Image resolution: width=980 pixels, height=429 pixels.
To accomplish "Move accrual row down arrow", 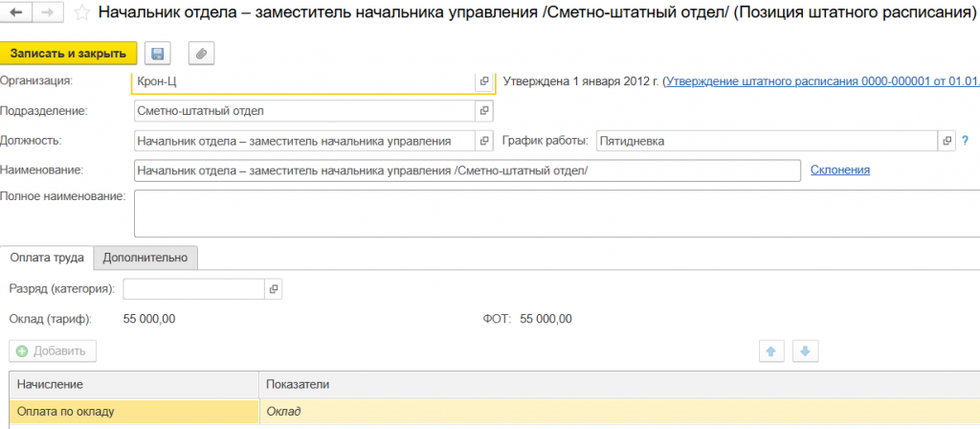I will pos(805,351).
